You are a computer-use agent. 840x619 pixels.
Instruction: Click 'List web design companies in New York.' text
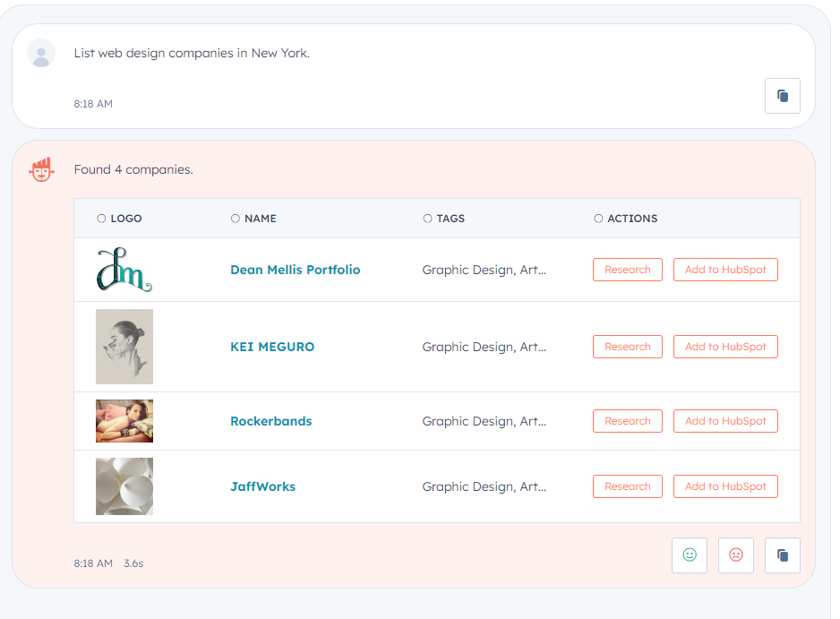pos(192,53)
